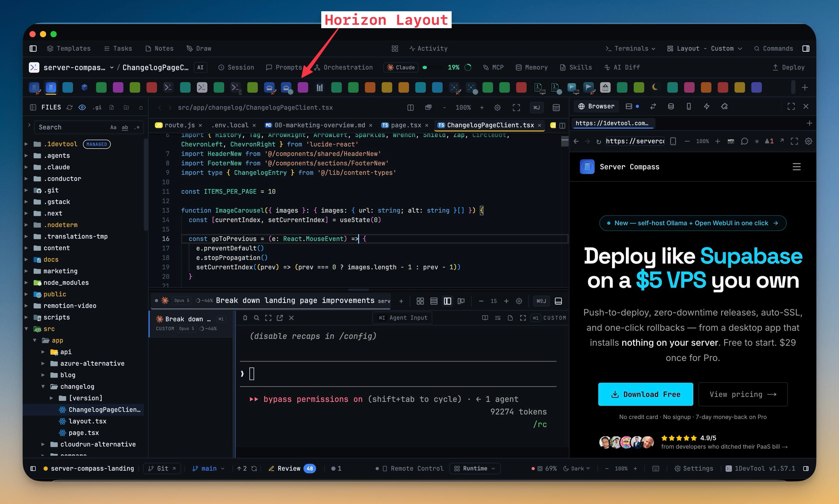Image resolution: width=839 pixels, height=504 pixels.
Task: Go back in the embedded browser
Action: [576, 141]
